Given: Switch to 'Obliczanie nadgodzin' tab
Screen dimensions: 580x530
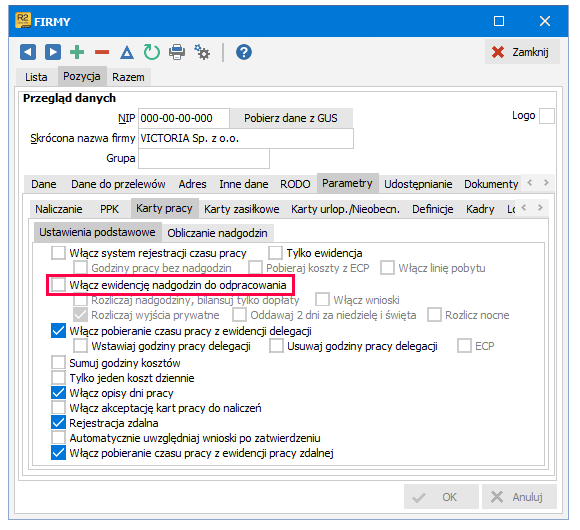Looking at the screenshot, I should pyautogui.click(x=218, y=233).
